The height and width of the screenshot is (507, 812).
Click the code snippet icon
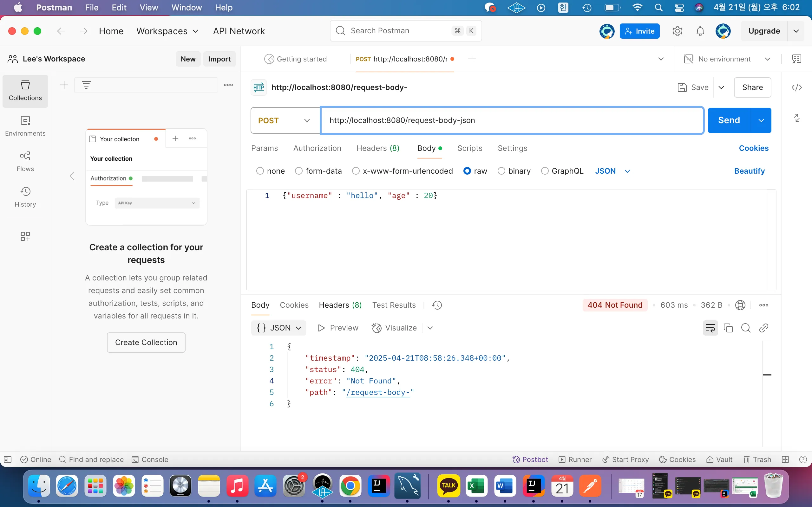796,87
